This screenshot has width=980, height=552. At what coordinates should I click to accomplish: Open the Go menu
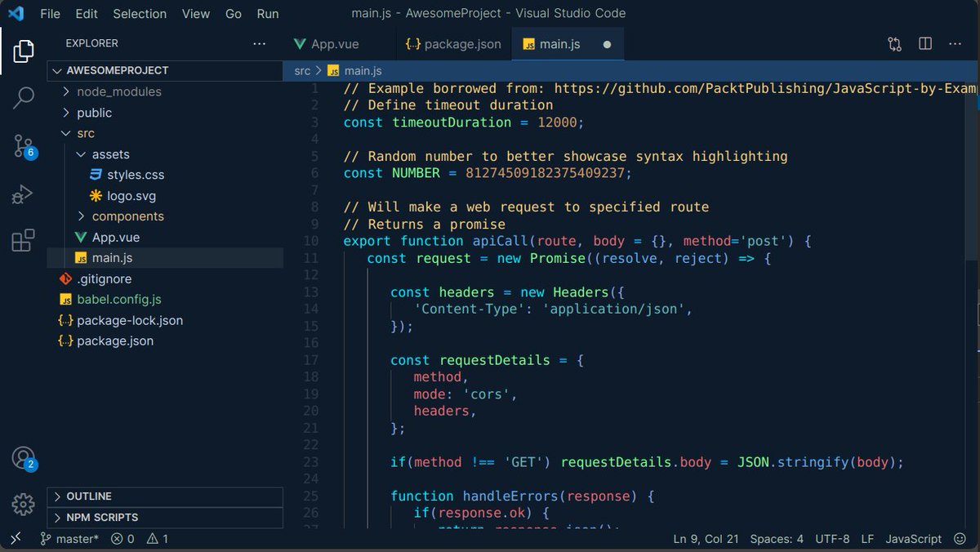tap(234, 14)
